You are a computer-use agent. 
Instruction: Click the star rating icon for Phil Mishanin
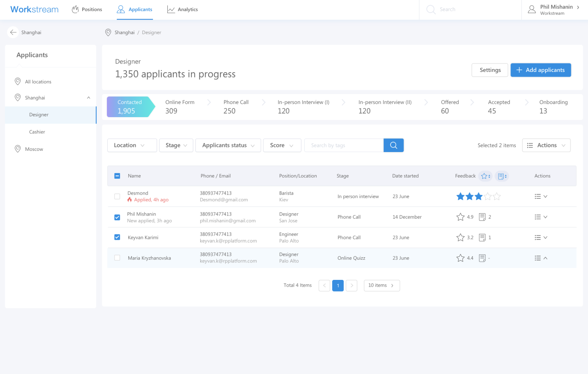click(460, 217)
